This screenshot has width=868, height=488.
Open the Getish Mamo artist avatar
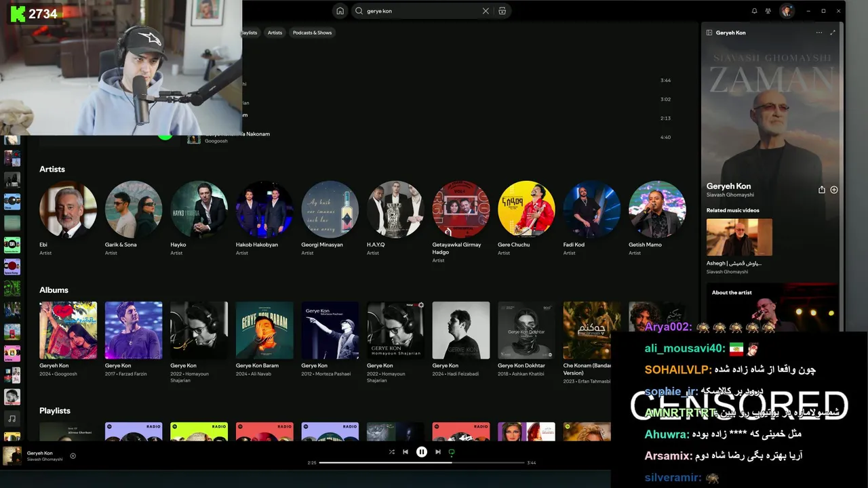657,209
